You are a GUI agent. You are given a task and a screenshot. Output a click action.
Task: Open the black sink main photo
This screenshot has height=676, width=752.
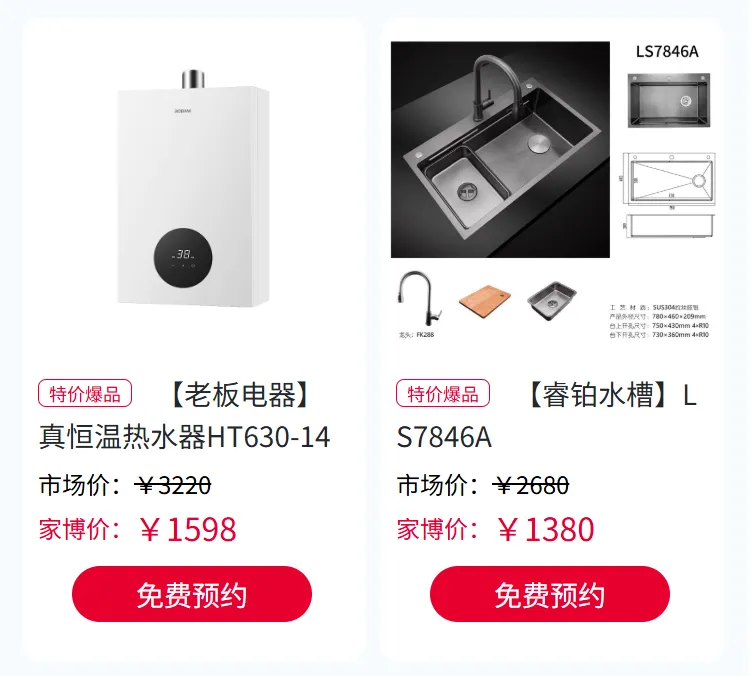[x=500, y=150]
